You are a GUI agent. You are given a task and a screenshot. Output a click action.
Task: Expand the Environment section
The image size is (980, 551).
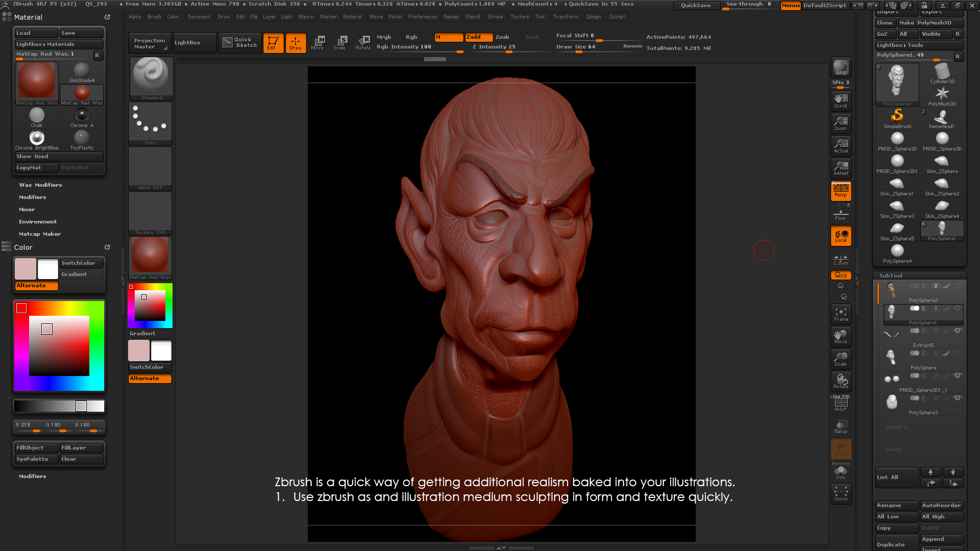pyautogui.click(x=38, y=221)
